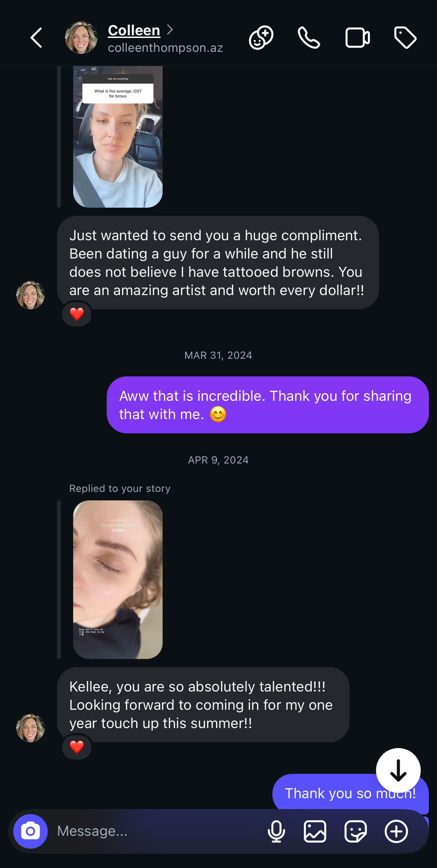Tap the plus icon for more options

coord(396,831)
